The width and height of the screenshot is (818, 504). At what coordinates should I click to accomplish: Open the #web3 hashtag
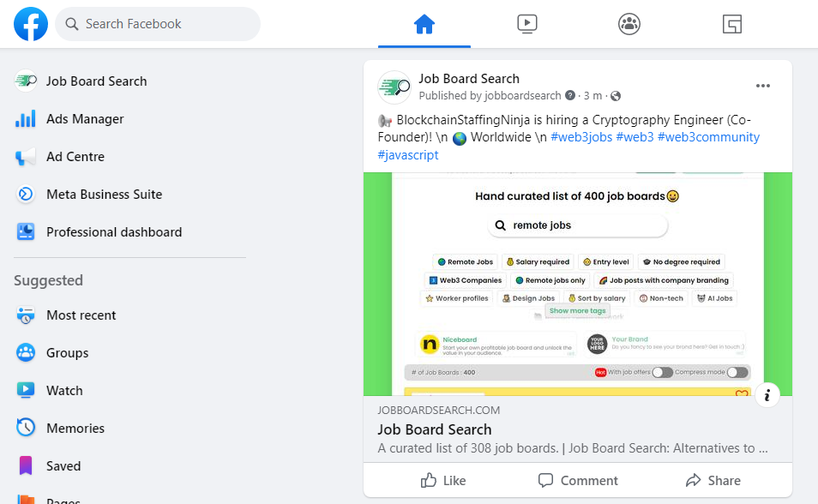[x=635, y=137]
